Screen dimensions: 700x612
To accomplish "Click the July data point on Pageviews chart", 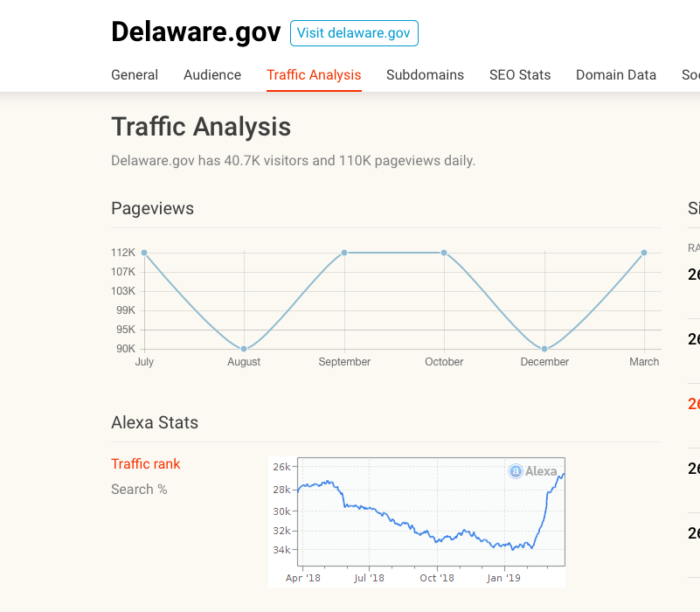I will (144, 253).
